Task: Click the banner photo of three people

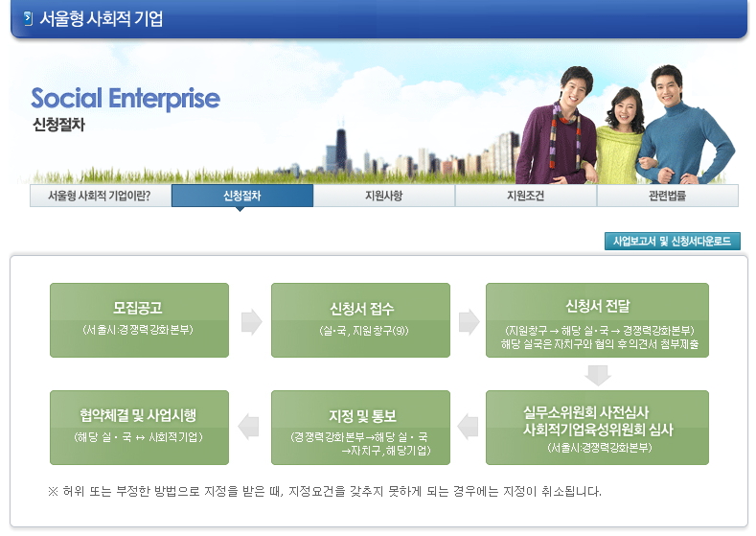Action: 623,125
